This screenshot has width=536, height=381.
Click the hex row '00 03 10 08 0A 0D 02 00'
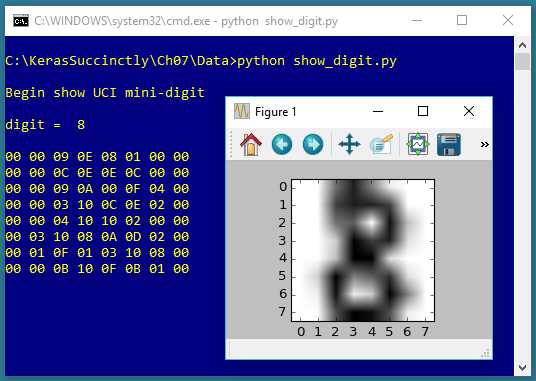tap(97, 237)
